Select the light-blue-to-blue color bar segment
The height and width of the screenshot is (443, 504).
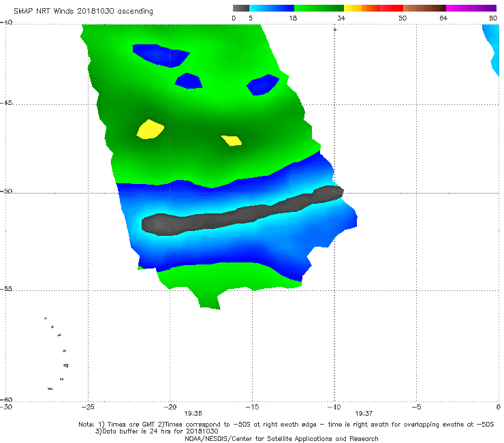coord(272,8)
